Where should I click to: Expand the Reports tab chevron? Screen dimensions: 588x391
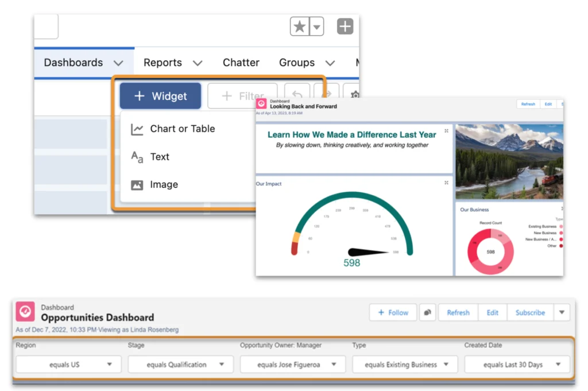[x=197, y=63]
